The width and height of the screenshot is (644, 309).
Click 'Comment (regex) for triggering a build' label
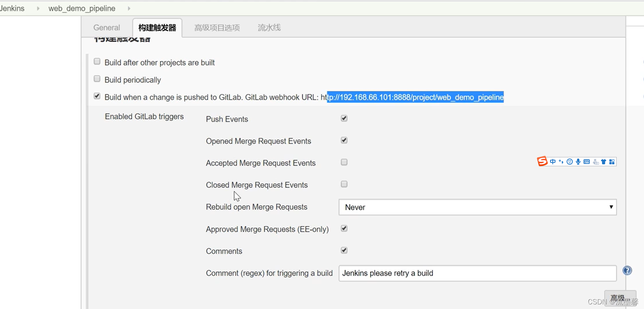click(x=269, y=273)
